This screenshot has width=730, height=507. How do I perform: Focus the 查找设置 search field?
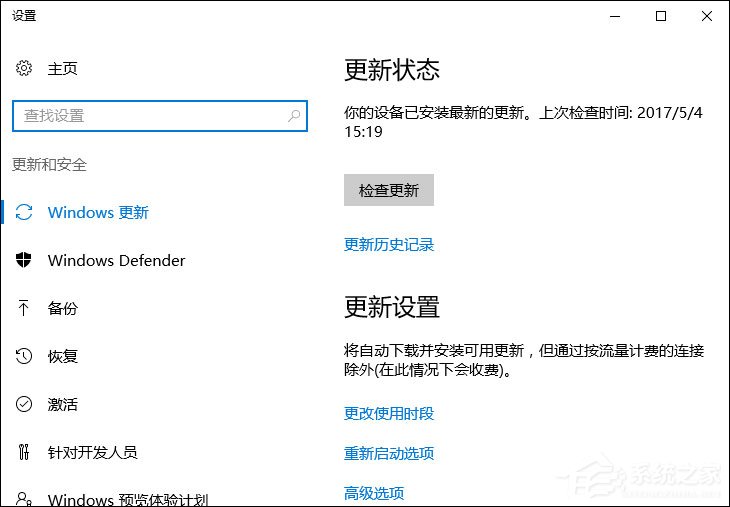[160, 115]
